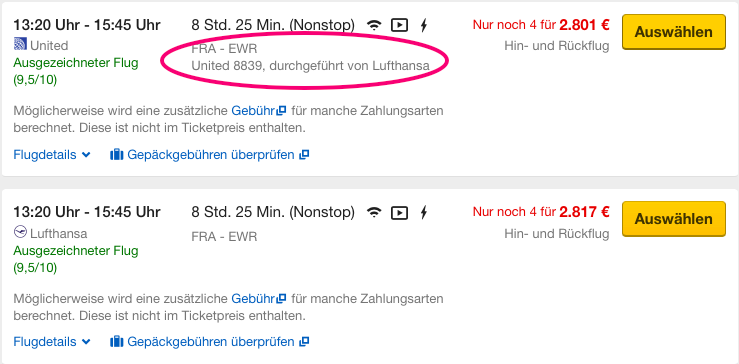Open Gepäckgebühren überprüfen for the United flight
Image resolution: width=739 pixels, height=364 pixels.
click(x=210, y=155)
